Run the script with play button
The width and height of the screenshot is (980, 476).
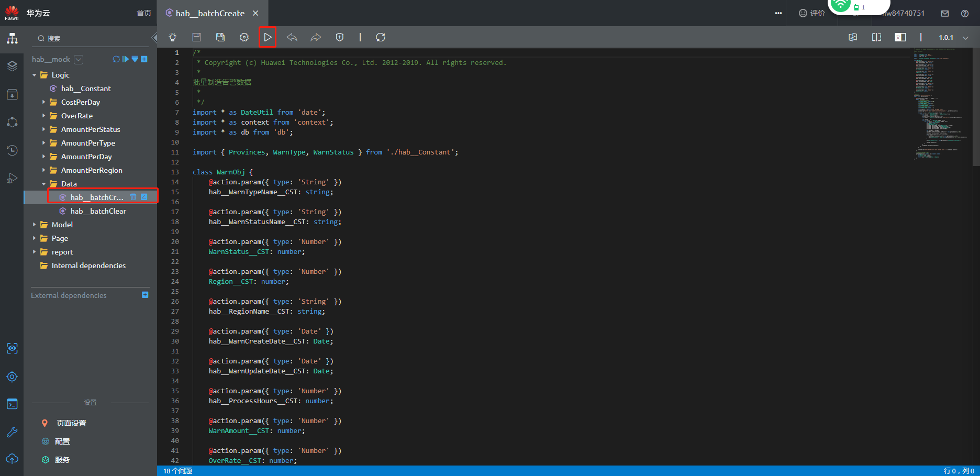click(x=268, y=37)
